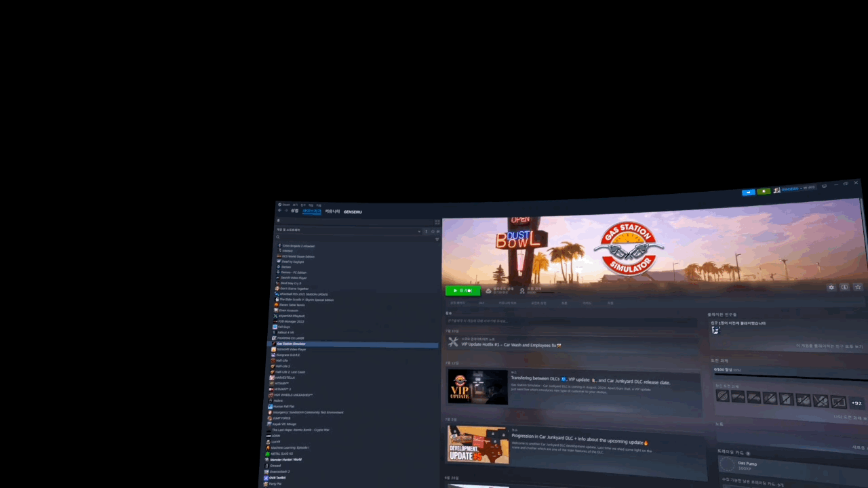Image resolution: width=868 pixels, height=488 pixels.
Task: Select Eleven Table Tennis
Action: pyautogui.click(x=292, y=305)
